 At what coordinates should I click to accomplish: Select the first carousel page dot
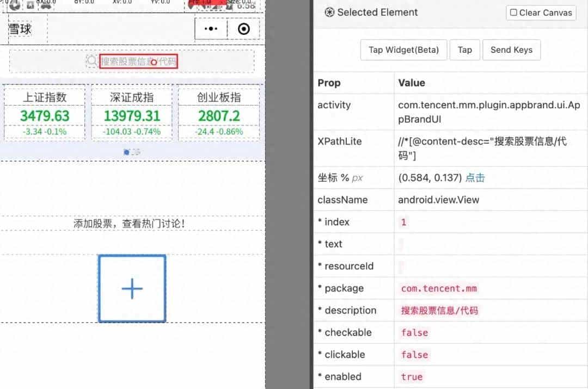point(126,152)
